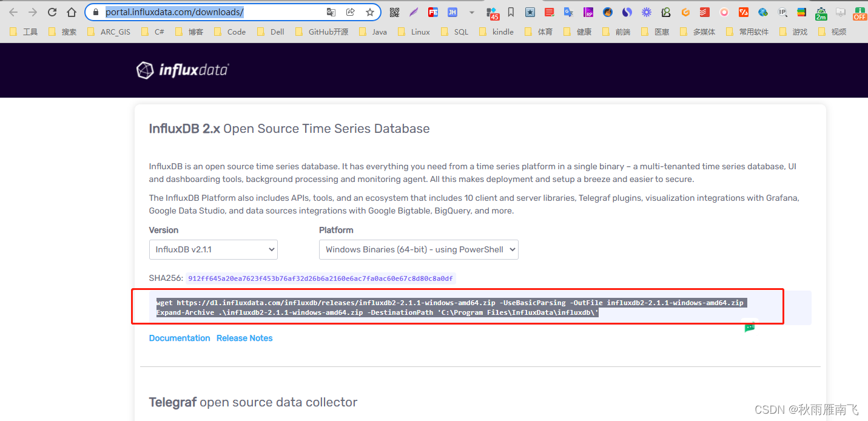Open the QR code extension icon
This screenshot has height=421, width=868.
point(394,12)
